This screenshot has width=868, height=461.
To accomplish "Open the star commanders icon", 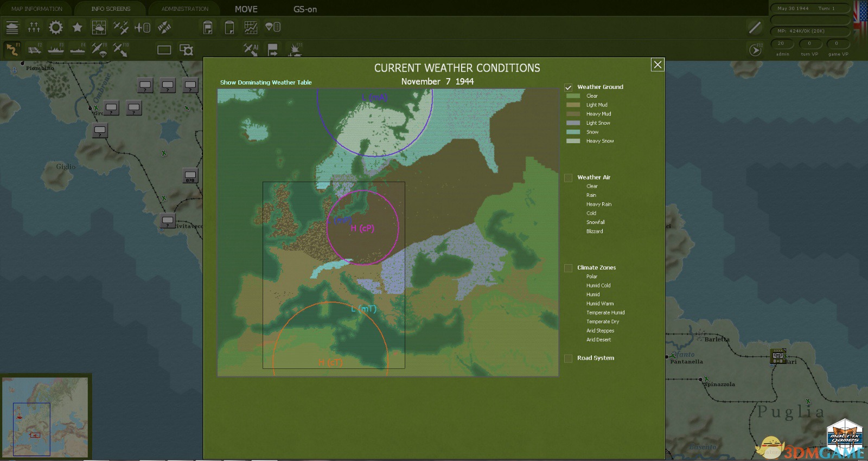I will (x=78, y=27).
